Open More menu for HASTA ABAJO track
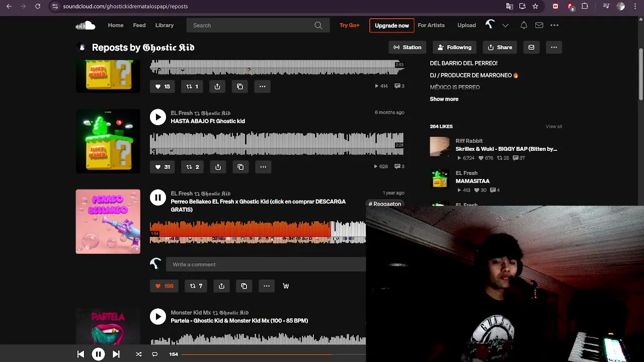Viewport: 644px width, 362px height. click(263, 167)
